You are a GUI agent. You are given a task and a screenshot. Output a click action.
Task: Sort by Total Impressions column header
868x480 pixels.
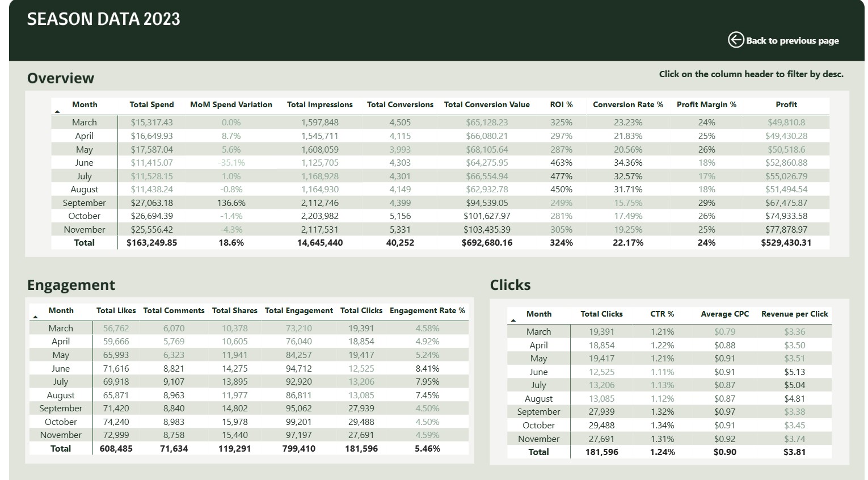319,104
